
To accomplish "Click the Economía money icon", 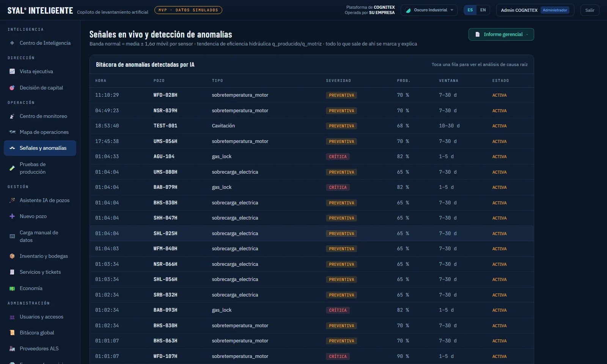I will [x=12, y=289].
